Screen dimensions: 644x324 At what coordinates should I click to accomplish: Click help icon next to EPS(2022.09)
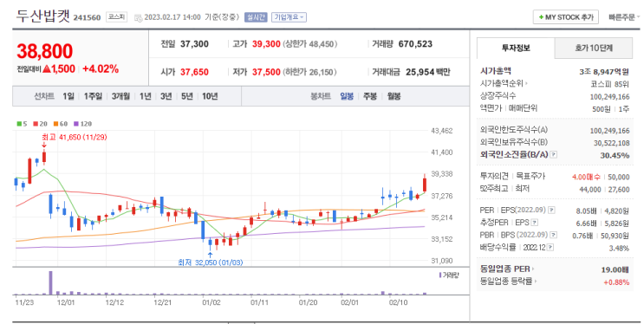tap(551, 210)
